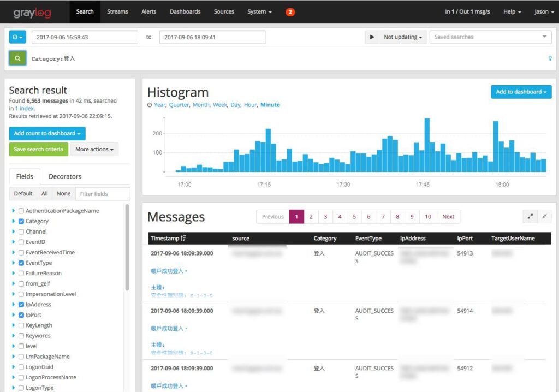Uncheck the IpAddress field checkbox
The image size is (559, 392).
tap(21, 305)
